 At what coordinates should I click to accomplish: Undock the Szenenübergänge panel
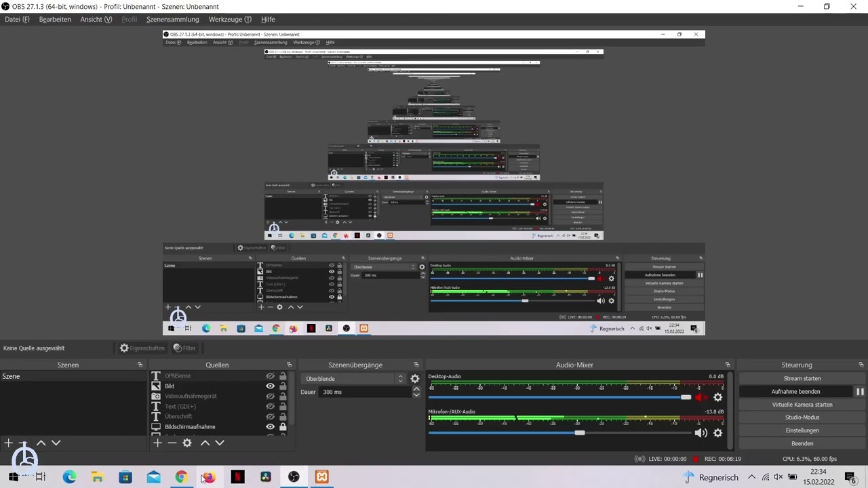coord(416,365)
